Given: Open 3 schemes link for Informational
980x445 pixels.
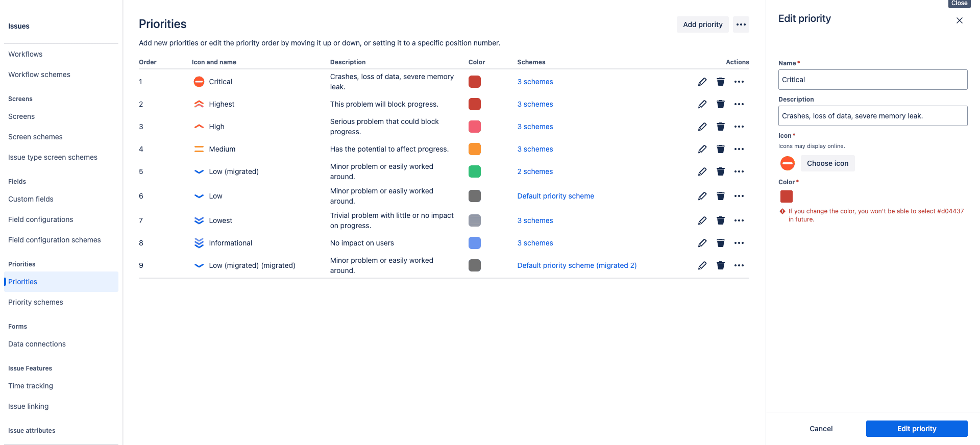Looking at the screenshot, I should (535, 243).
